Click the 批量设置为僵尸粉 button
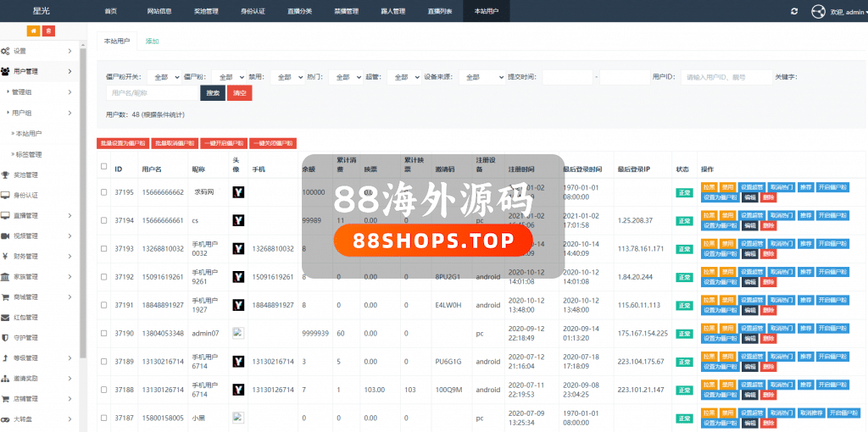The image size is (868, 432). tap(123, 144)
